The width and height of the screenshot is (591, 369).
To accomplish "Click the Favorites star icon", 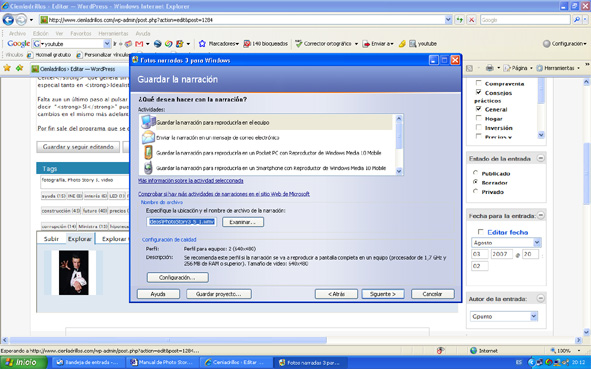I will [x=7, y=68].
